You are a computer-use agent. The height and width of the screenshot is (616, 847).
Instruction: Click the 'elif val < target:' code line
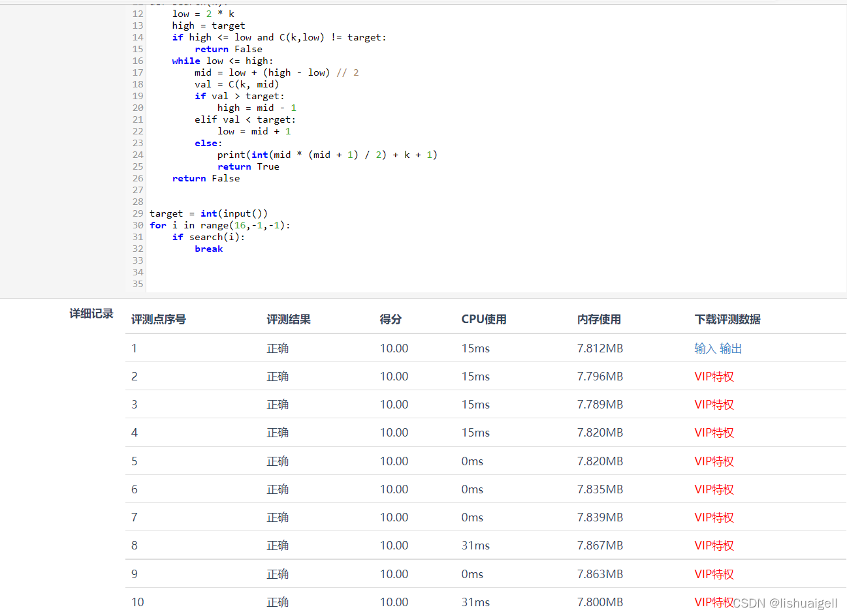pos(245,119)
